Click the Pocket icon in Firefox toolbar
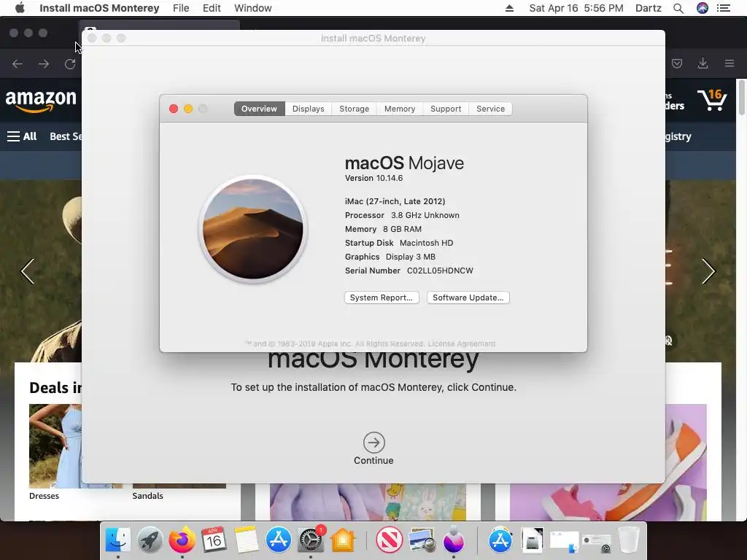The width and height of the screenshot is (747, 560). pyautogui.click(x=677, y=63)
